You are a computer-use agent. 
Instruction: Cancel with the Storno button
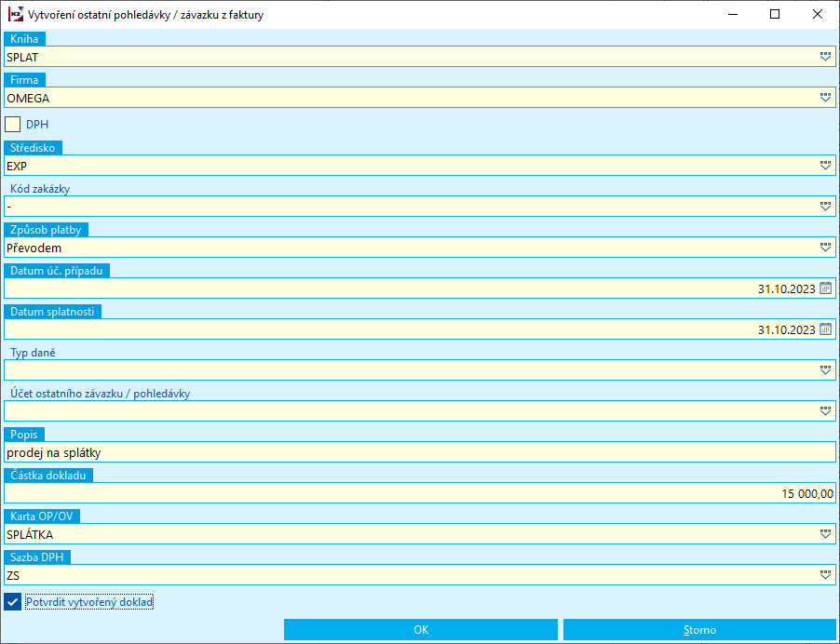[699, 629]
